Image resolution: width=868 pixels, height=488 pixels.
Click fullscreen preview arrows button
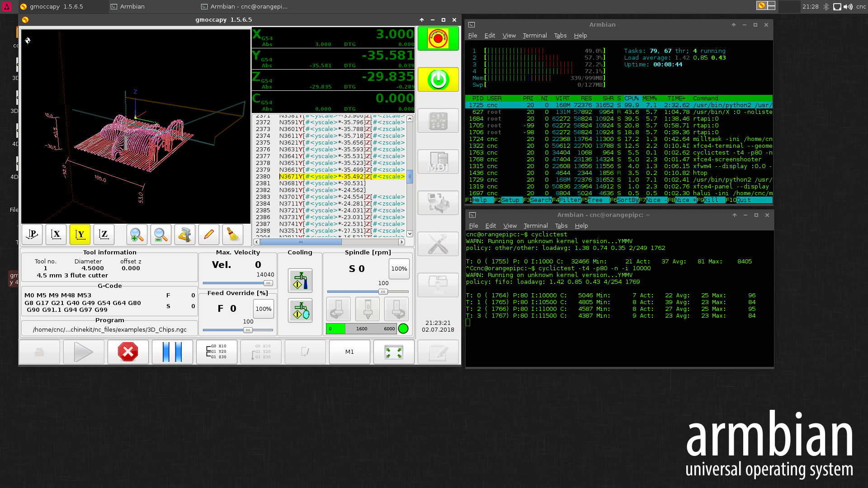[x=393, y=352]
